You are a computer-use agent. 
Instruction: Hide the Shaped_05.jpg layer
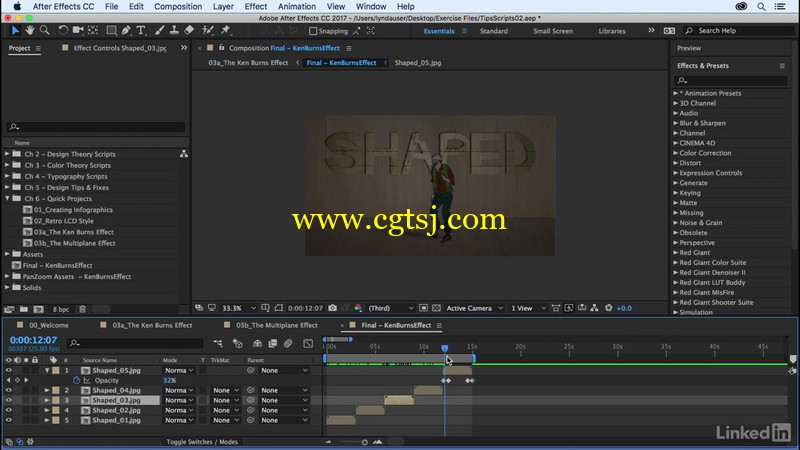tap(8, 370)
